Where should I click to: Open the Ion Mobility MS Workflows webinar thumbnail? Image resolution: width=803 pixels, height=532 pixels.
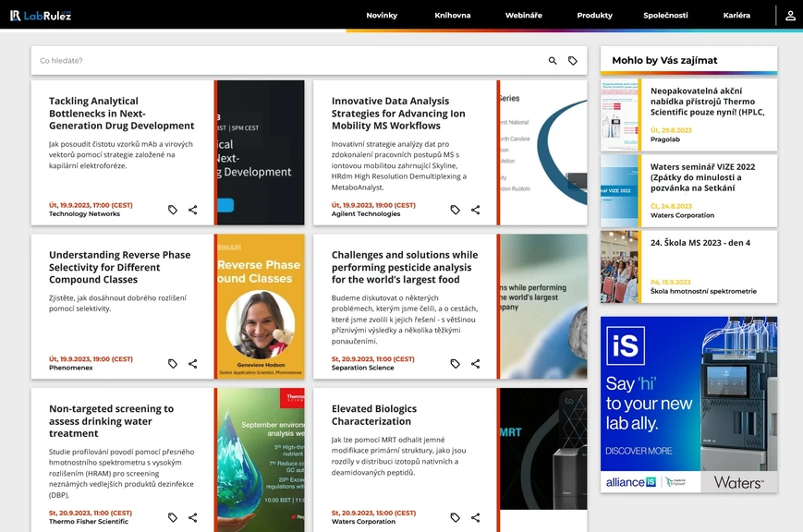543,152
